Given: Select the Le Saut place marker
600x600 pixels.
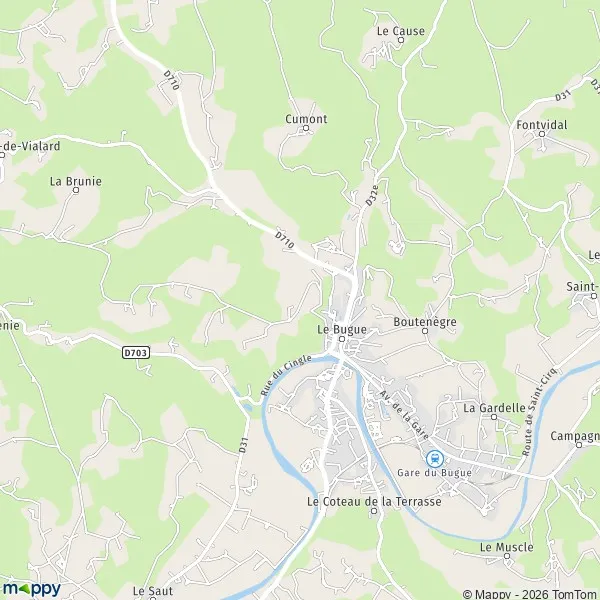Looking at the screenshot, I should (153, 599).
